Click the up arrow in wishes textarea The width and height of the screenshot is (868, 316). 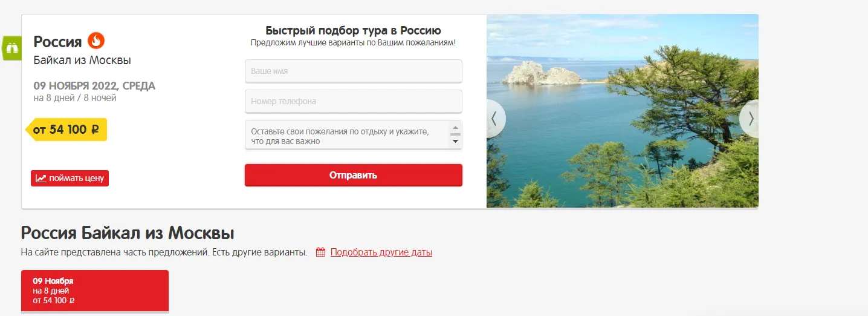point(455,128)
